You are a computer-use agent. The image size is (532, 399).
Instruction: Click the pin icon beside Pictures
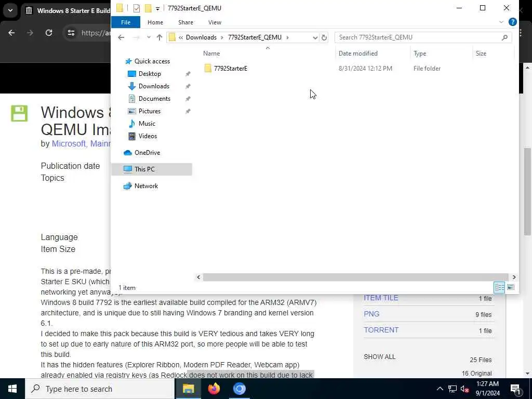click(188, 111)
